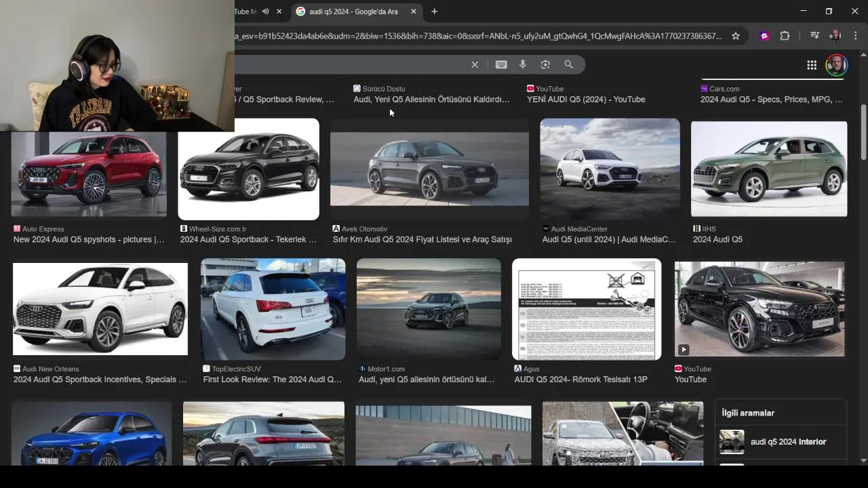Click the 'Cars.com' source label
Image resolution: width=868 pixels, height=488 pixels.
click(x=724, y=89)
